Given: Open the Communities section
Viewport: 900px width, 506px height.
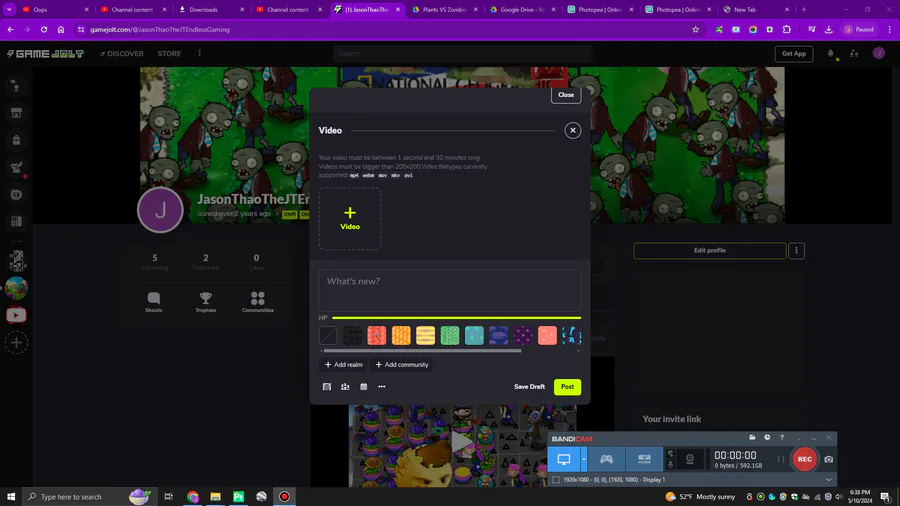Looking at the screenshot, I should [x=258, y=302].
